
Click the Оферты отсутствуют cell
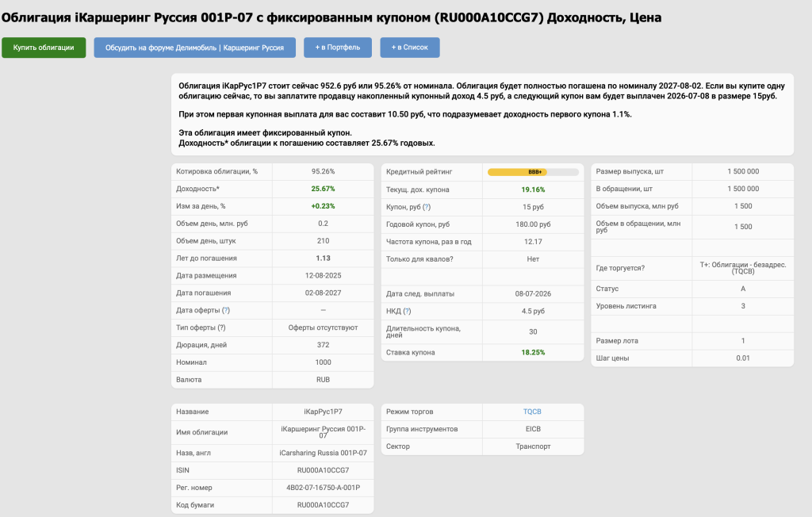pos(324,328)
